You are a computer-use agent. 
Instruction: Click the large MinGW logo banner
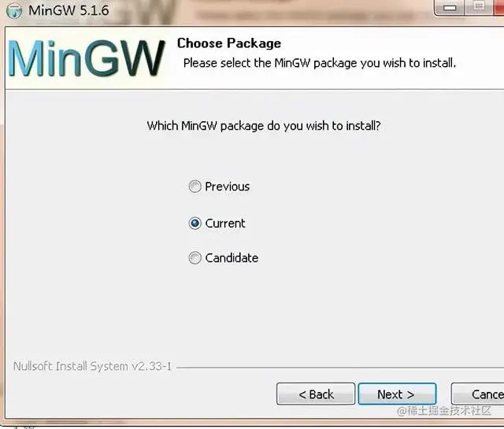point(87,58)
